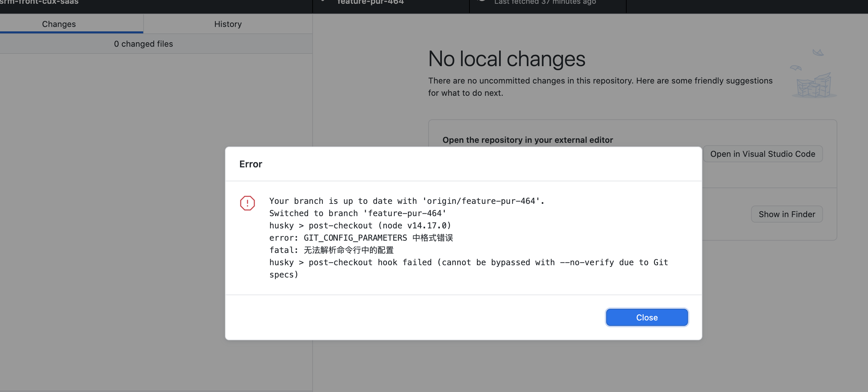The width and height of the screenshot is (868, 392).
Task: Click the 'Switched to branch' message line
Action: pyautogui.click(x=357, y=213)
